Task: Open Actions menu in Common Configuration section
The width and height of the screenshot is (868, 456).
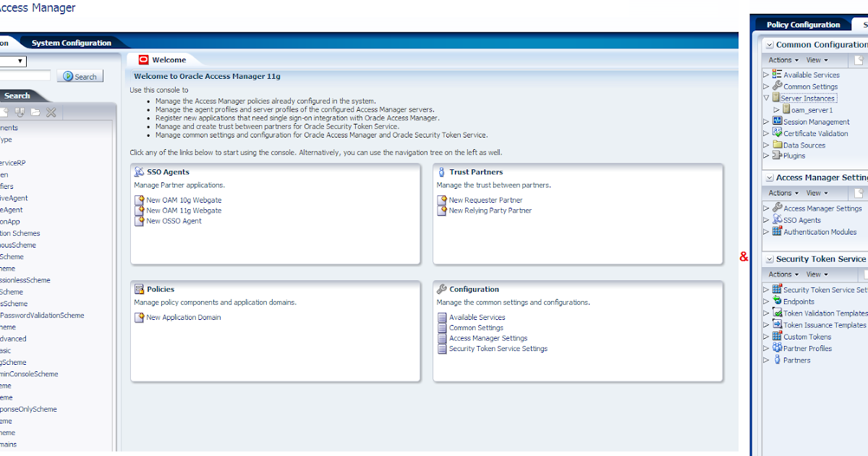Action: [x=783, y=60]
